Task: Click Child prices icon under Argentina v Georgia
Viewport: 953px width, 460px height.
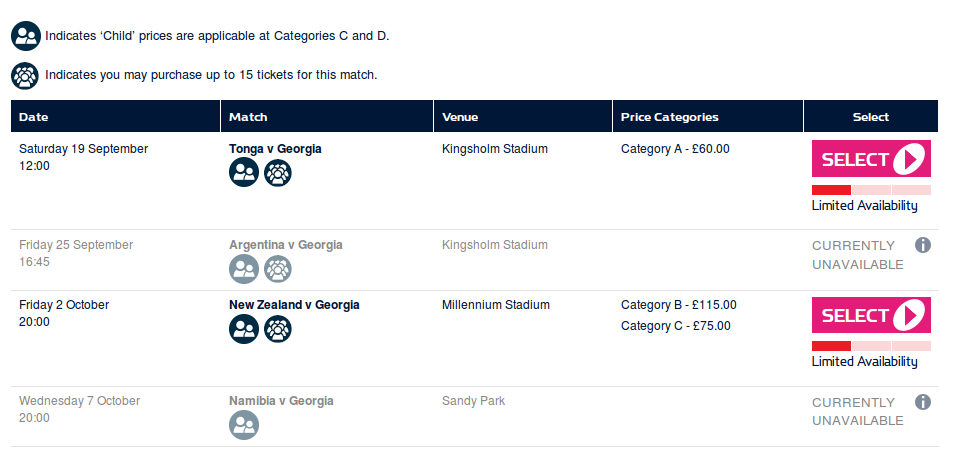Action: (x=244, y=268)
